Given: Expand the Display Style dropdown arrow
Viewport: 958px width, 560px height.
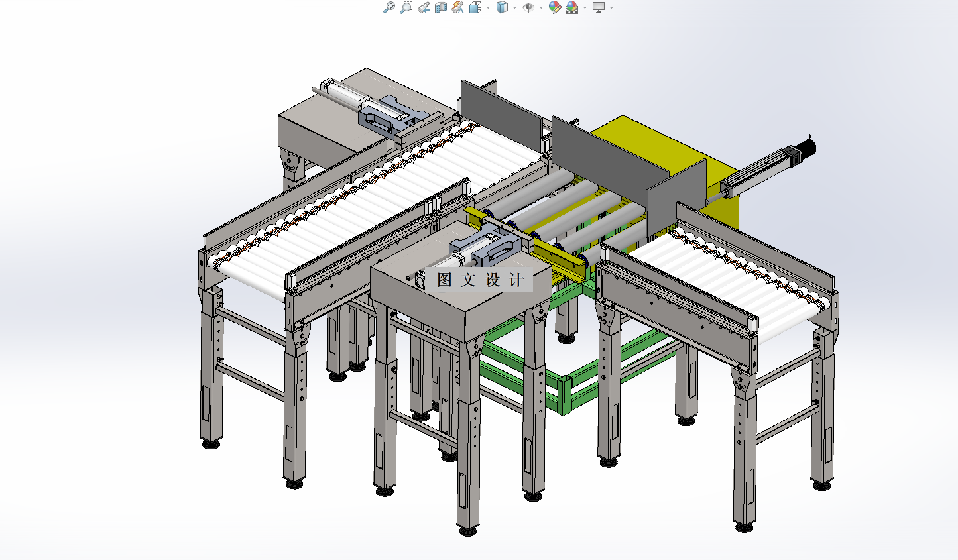Looking at the screenshot, I should click(514, 7).
